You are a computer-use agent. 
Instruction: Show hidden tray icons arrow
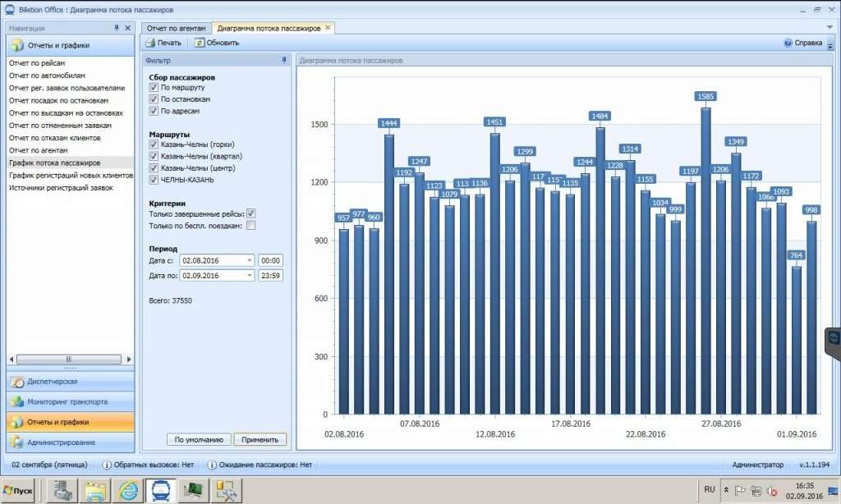click(726, 490)
